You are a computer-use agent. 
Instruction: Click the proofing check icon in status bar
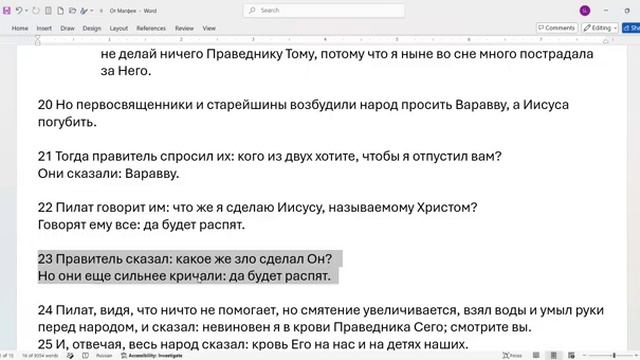(70, 356)
